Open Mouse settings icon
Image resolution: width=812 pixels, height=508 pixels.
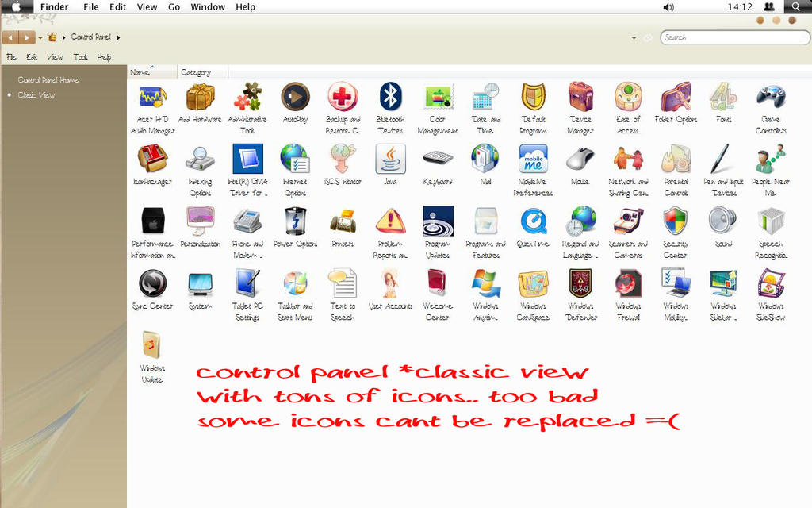pyautogui.click(x=580, y=159)
